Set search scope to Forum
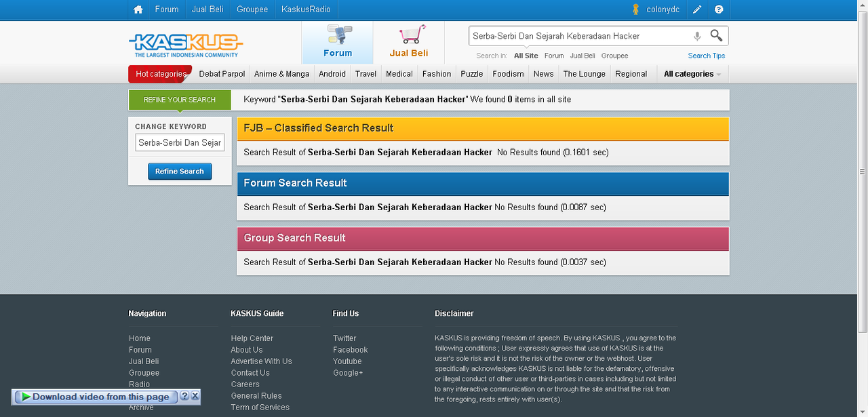Image resolution: width=868 pixels, height=417 pixels. [554, 56]
